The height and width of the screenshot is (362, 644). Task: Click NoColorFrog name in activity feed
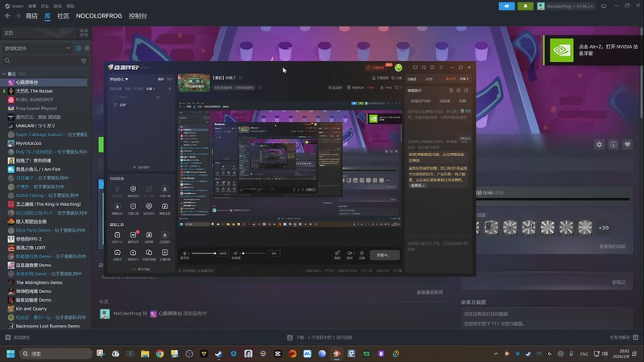(127, 313)
